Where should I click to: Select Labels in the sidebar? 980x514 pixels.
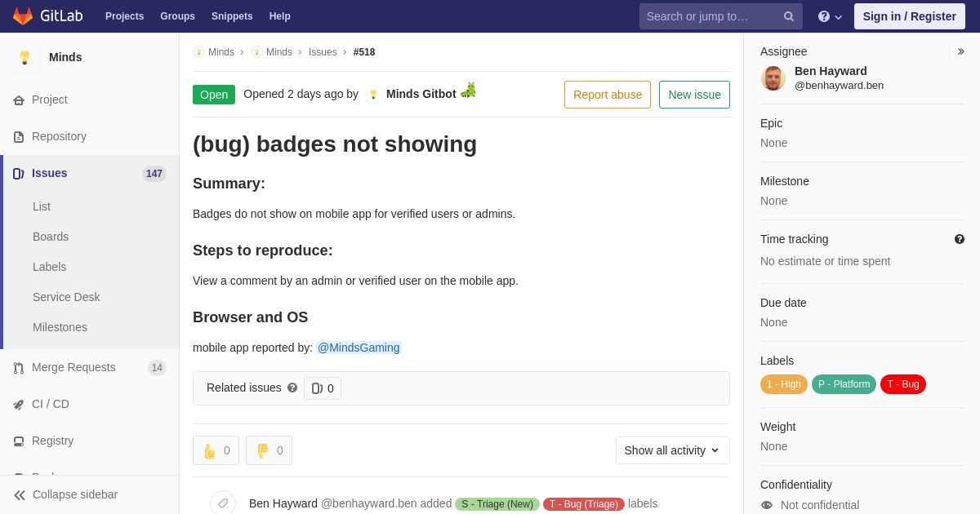point(49,267)
